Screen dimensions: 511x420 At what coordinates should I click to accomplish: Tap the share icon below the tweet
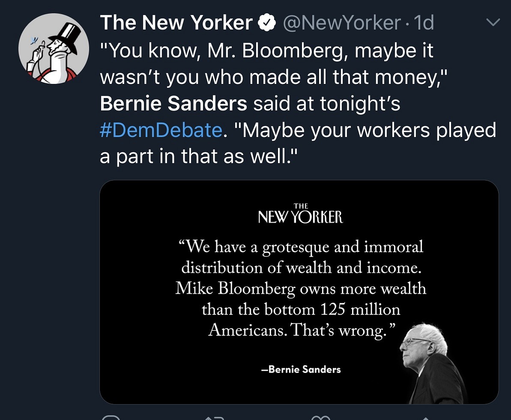(425, 417)
